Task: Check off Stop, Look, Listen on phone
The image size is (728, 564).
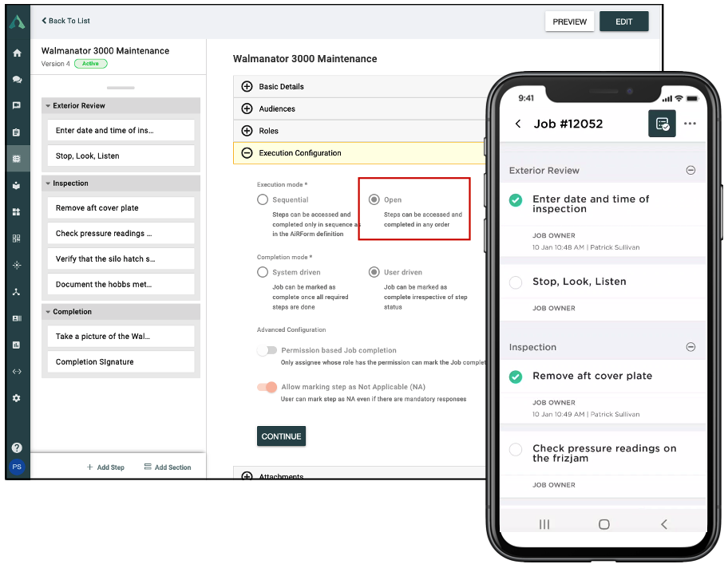Action: tap(516, 282)
